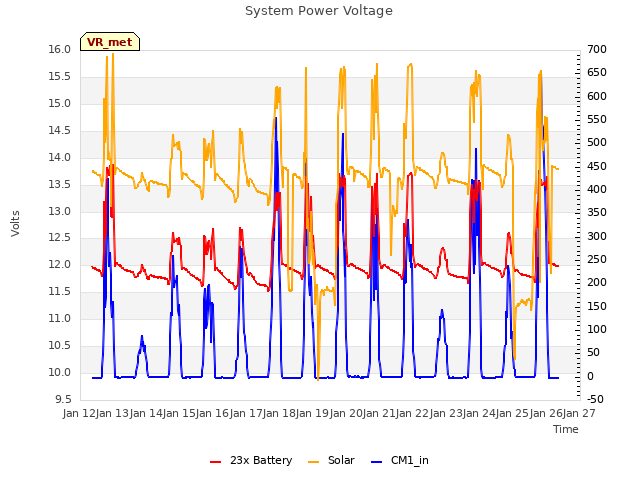Toggle the 23x Battery legend entry
Viewport: 640px width, 480px height.
point(251,460)
